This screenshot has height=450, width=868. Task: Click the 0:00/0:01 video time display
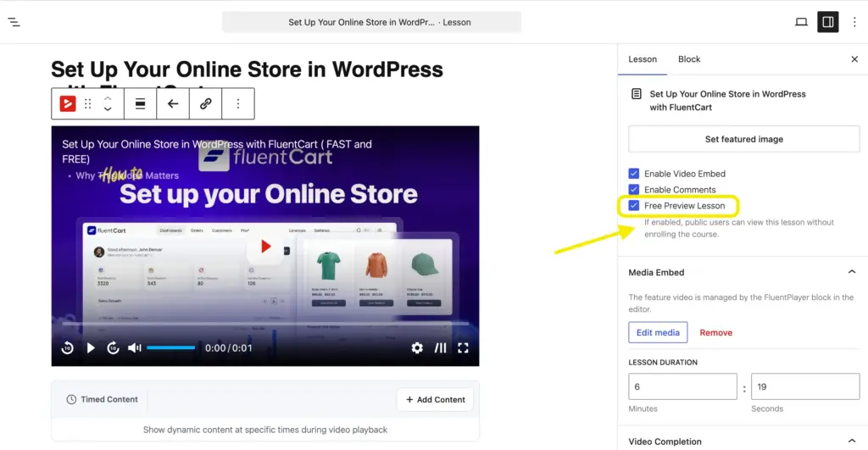(x=229, y=347)
